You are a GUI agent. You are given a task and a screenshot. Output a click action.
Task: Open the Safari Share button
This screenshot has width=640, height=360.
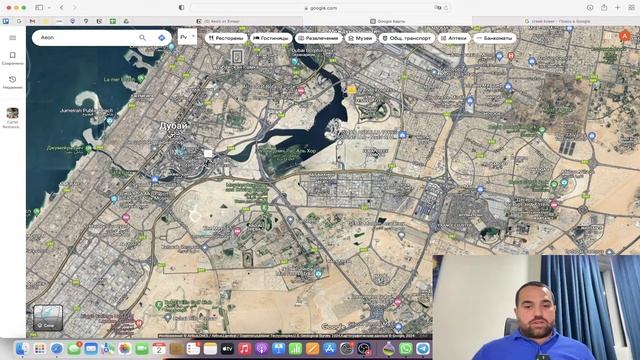pyautogui.click(x=604, y=7)
